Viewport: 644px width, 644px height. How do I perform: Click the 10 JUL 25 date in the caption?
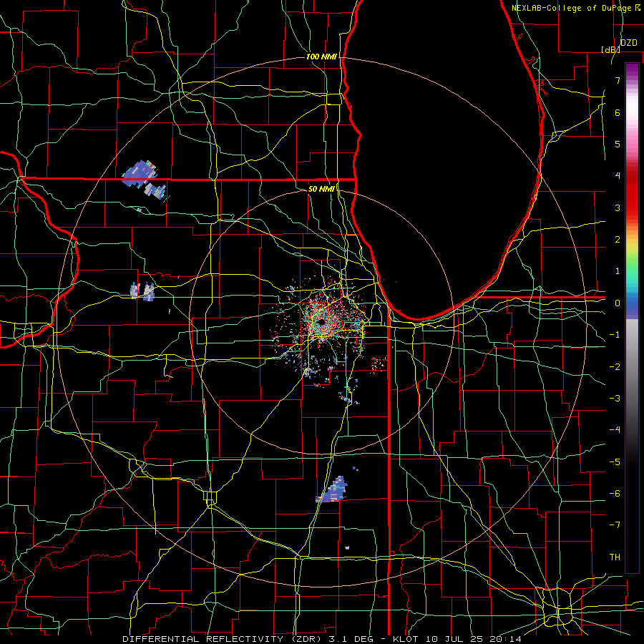(454, 639)
